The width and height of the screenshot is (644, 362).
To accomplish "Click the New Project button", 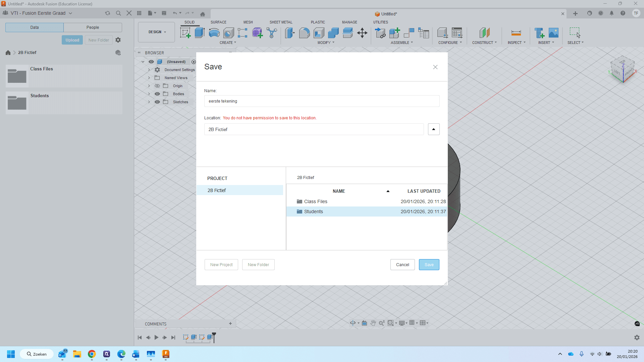I will tap(221, 265).
